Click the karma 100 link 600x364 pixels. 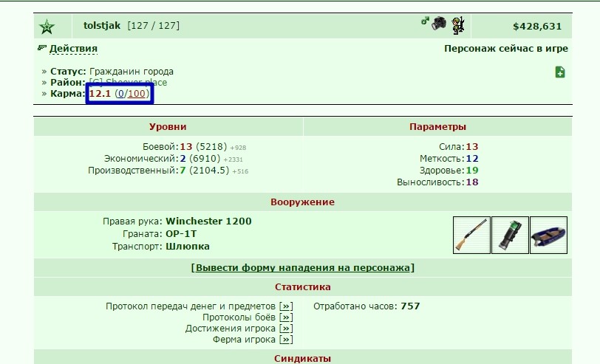click(136, 93)
